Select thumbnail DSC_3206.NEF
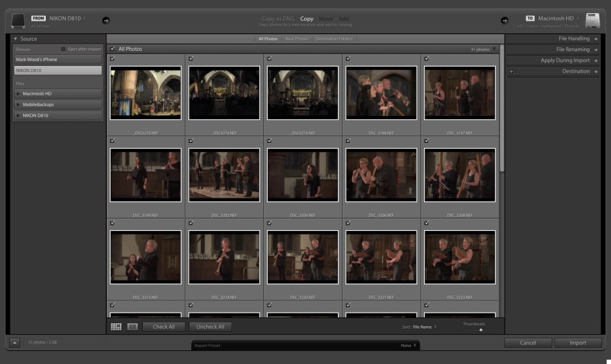Screen dimensions: 611x364 tap(381, 175)
